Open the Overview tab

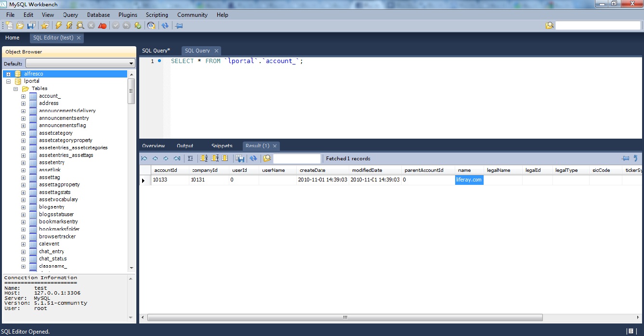click(x=154, y=146)
